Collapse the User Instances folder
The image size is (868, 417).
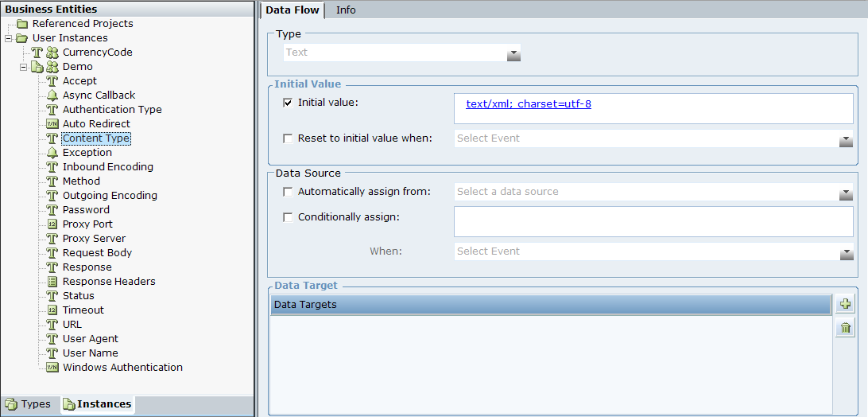[8, 38]
